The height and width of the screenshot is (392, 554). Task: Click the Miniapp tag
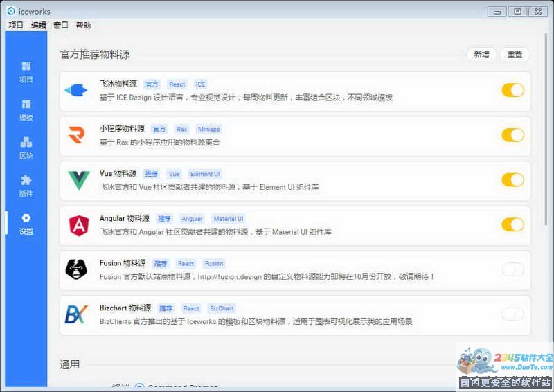(209, 130)
